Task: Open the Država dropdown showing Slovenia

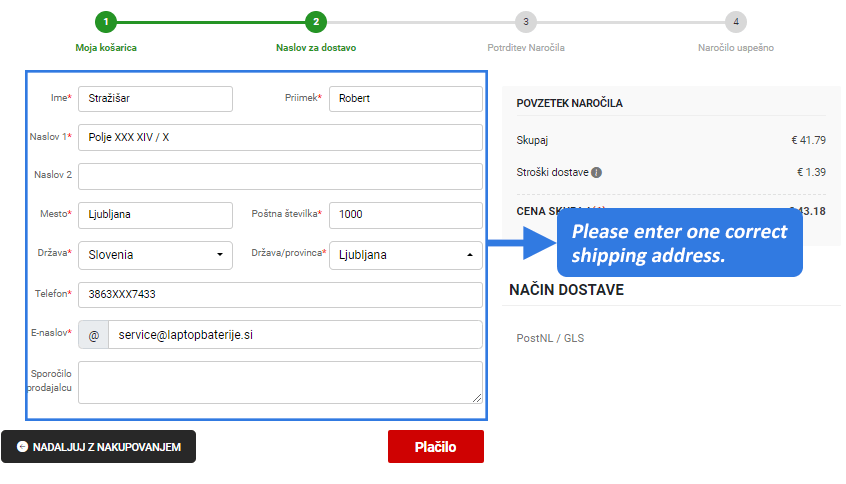Action: [x=155, y=255]
